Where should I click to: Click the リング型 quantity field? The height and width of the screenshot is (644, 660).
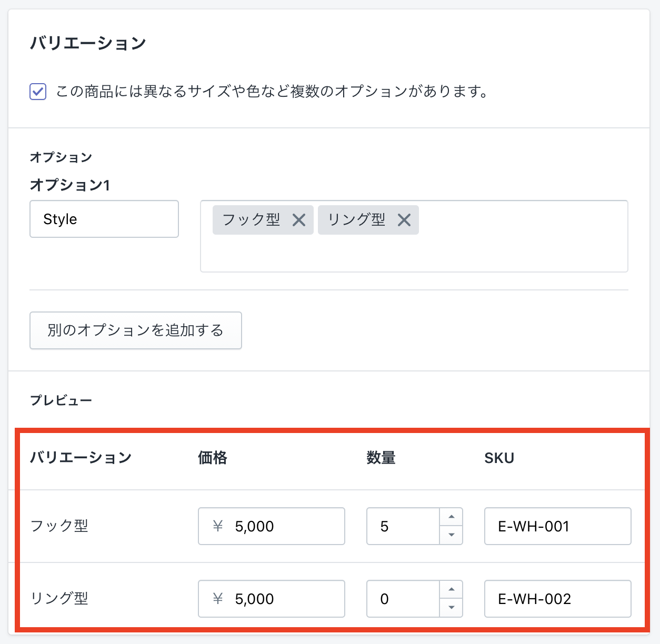403,599
